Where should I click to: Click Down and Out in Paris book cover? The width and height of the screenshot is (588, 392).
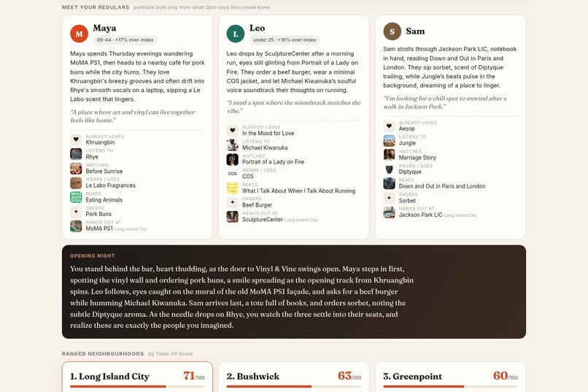point(390,183)
